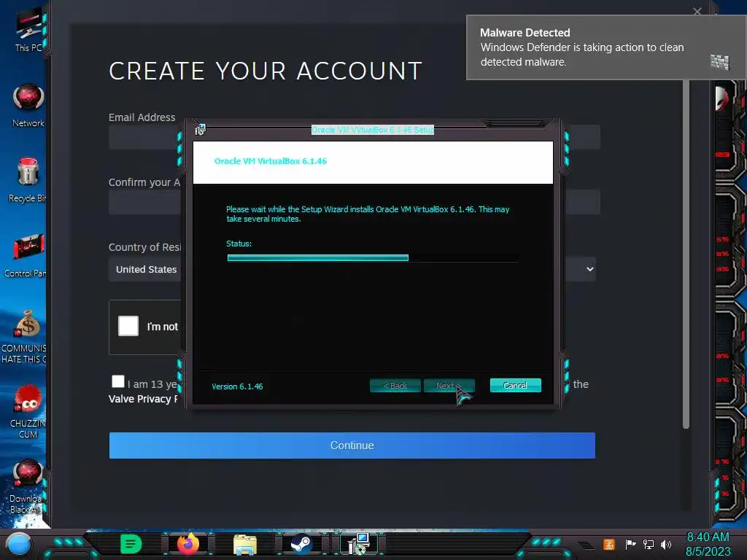This screenshot has height=560, width=747.
Task: Open the Recycle Bin desktop icon
Action: pos(28,180)
